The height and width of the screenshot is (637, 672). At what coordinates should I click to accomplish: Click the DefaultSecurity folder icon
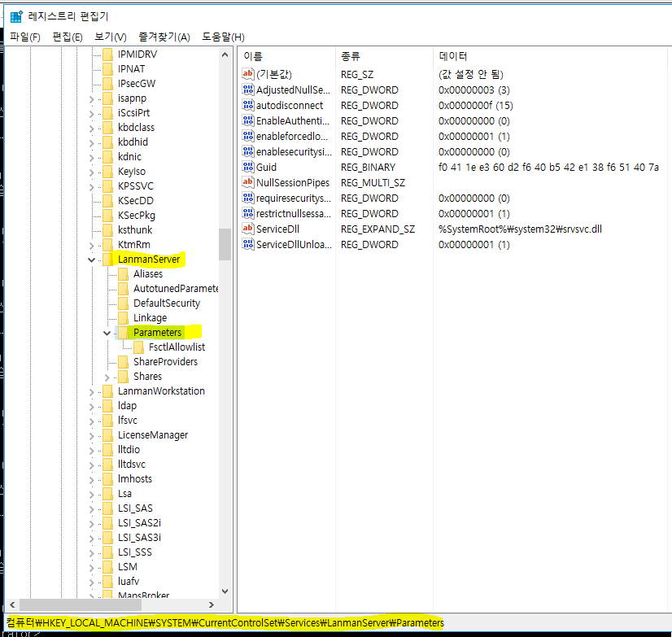(124, 303)
